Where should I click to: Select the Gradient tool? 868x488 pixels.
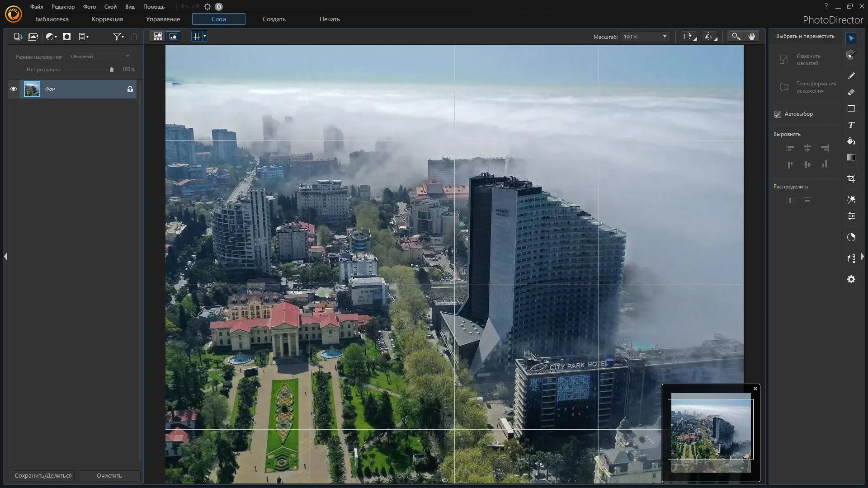click(851, 157)
